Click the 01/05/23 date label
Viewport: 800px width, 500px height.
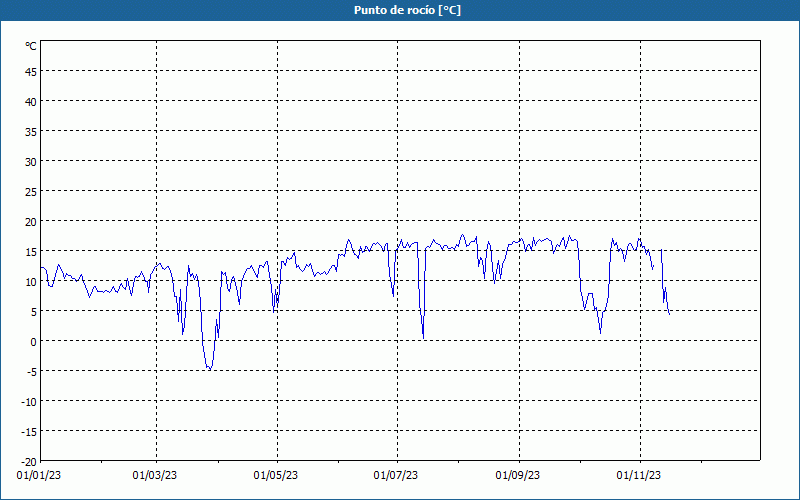[x=276, y=476]
